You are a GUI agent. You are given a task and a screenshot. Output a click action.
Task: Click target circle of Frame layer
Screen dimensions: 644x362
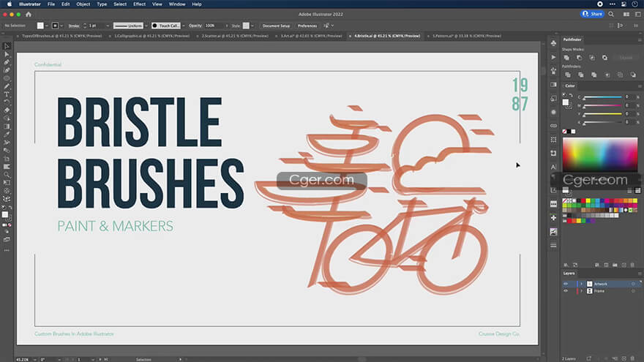pyautogui.click(x=633, y=291)
